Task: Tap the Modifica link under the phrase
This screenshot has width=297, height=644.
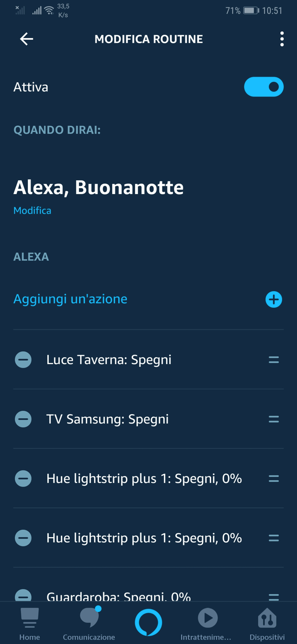Action: coord(32,210)
